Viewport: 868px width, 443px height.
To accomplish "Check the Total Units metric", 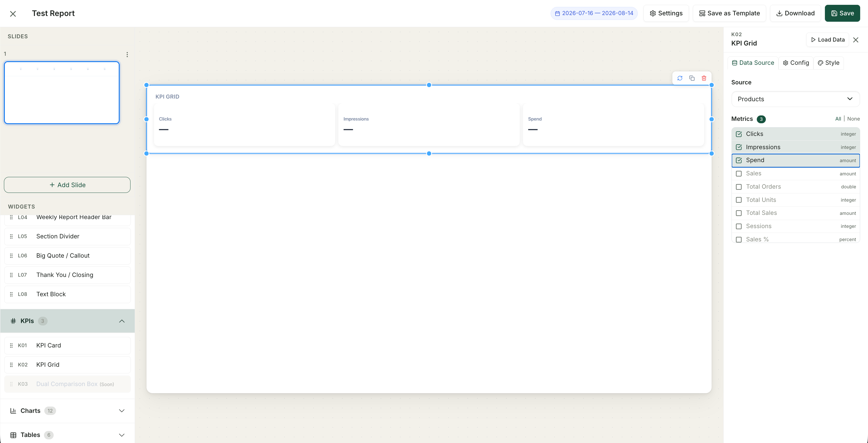I will point(739,200).
